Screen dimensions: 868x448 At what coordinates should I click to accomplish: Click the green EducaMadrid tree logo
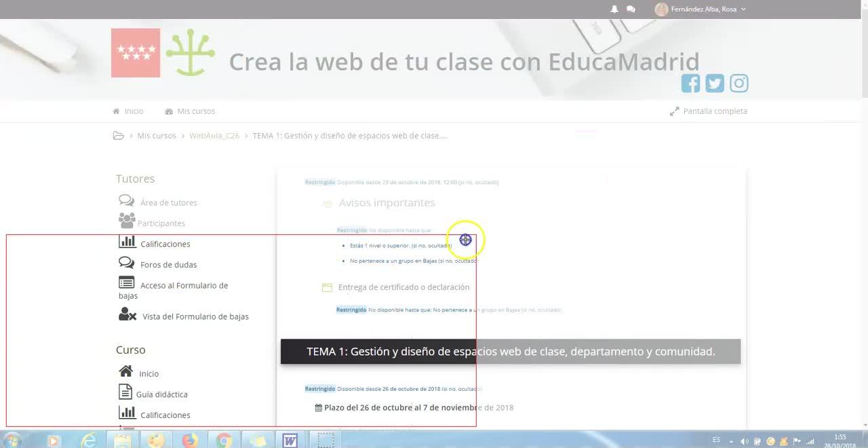pyautogui.click(x=191, y=52)
